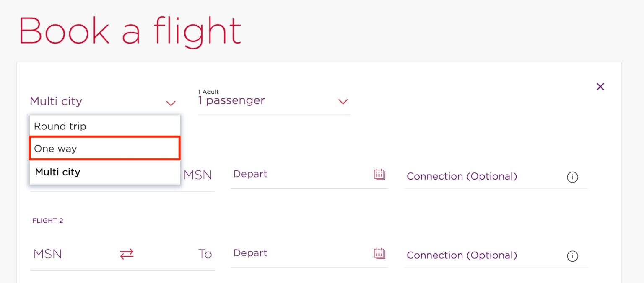Open the trip type dropdown chevron
This screenshot has width=644, height=283.
click(x=171, y=103)
